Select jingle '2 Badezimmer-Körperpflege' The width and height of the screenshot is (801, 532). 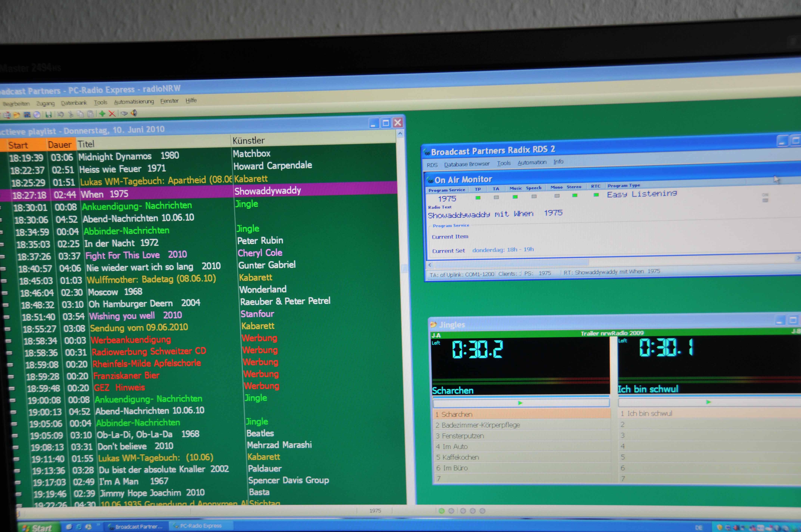[522, 425]
